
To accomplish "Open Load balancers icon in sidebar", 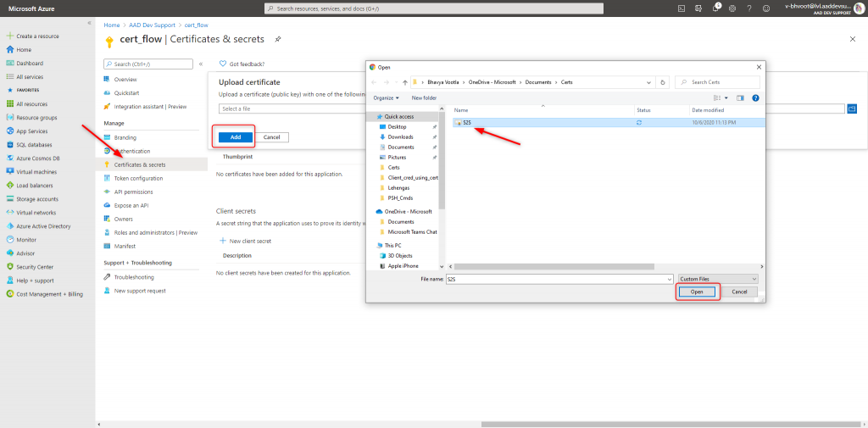I will coord(10,186).
